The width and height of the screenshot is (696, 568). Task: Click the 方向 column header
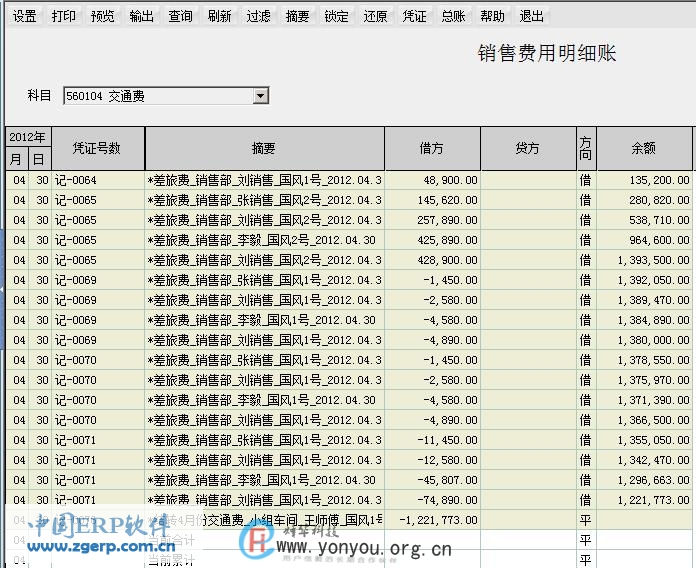click(586, 148)
